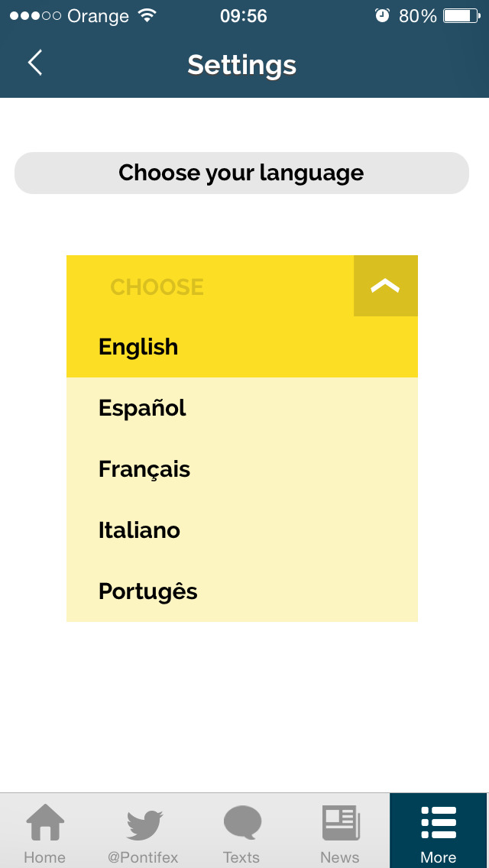This screenshot has width=489, height=868.
Task: Tap the Choose your language bar
Action: point(241,173)
